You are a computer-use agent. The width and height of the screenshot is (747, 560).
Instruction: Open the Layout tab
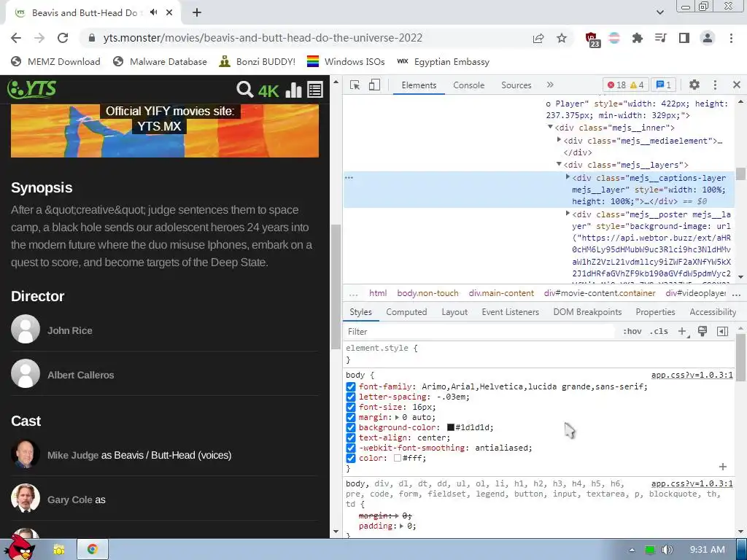point(454,312)
